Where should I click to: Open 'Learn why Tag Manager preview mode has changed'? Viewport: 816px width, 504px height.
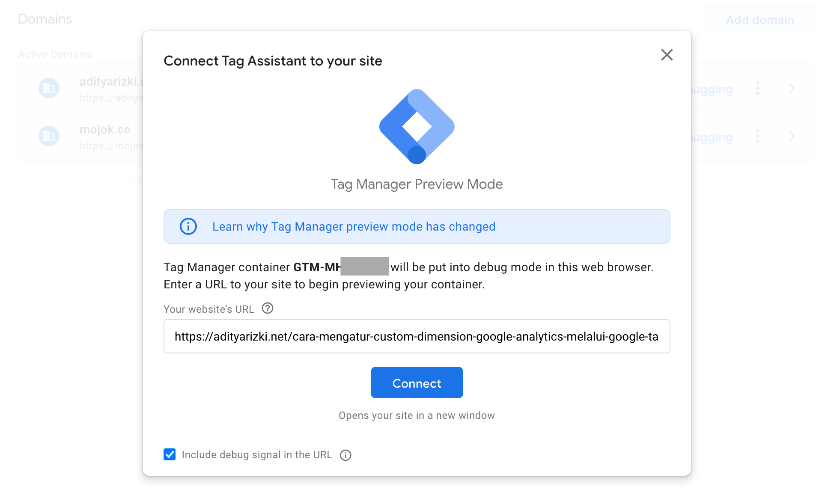click(354, 226)
